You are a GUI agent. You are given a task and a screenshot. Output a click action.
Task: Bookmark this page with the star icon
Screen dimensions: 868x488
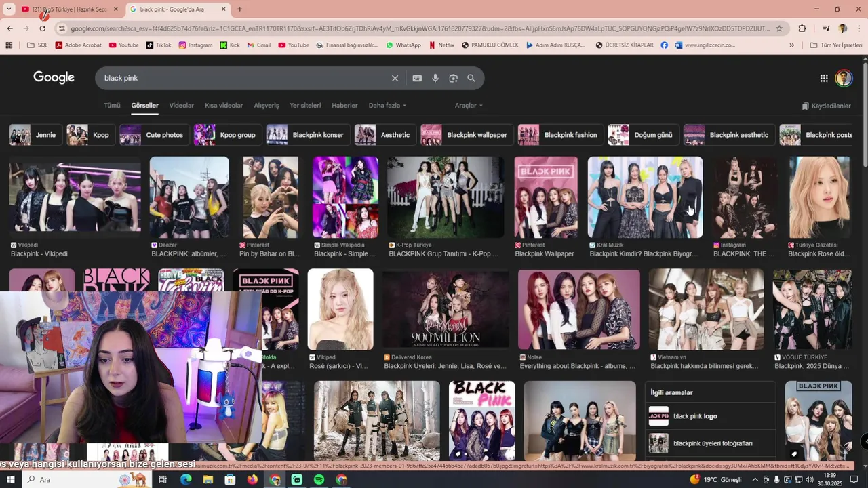[779, 28]
